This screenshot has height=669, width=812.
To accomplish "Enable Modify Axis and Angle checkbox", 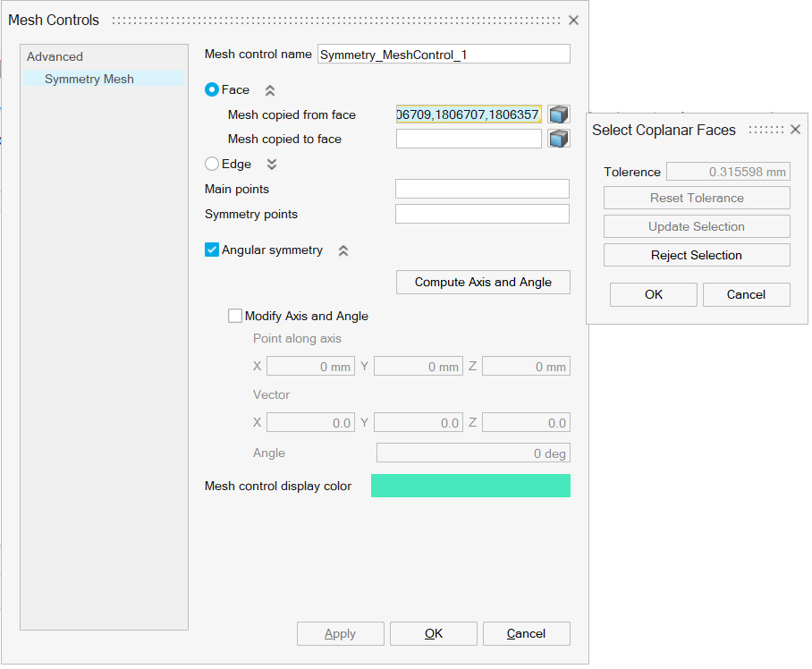I will (235, 316).
